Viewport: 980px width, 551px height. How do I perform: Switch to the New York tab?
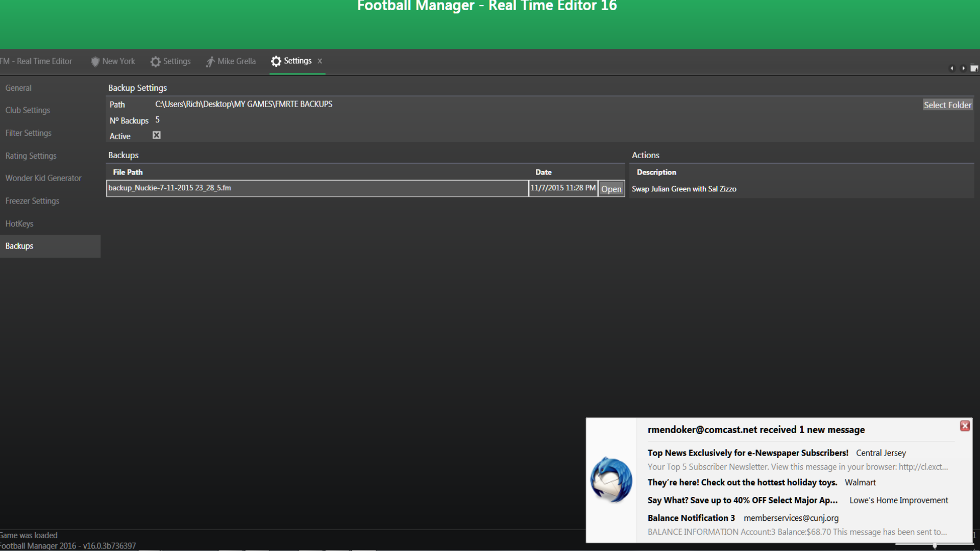(113, 61)
